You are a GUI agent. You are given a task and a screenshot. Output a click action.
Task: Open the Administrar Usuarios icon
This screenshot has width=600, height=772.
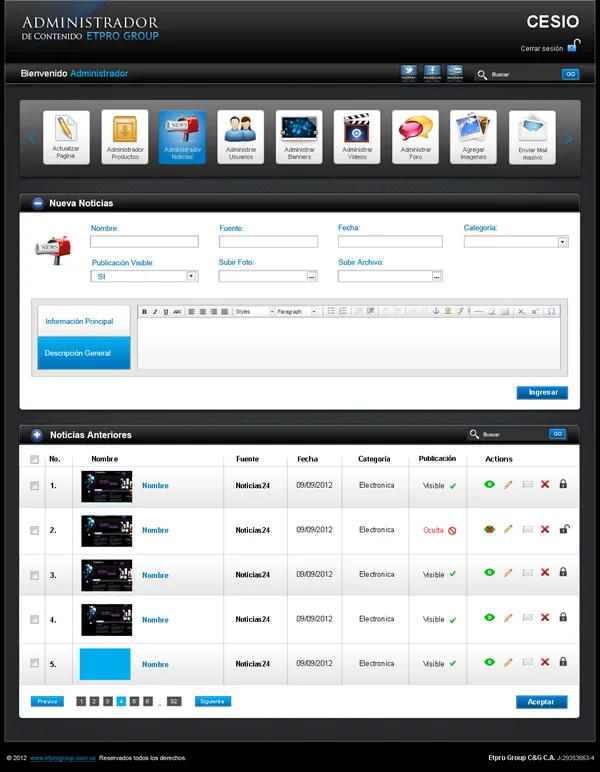point(240,137)
